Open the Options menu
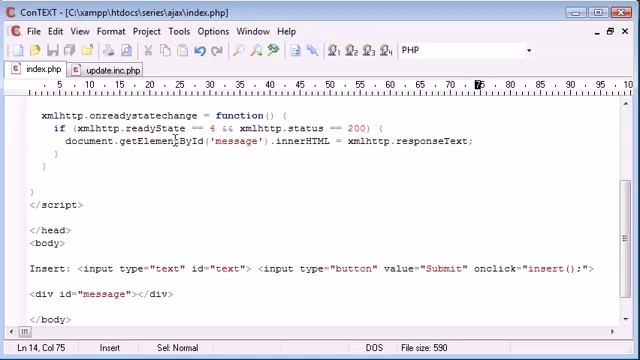The image size is (640, 360). (213, 31)
